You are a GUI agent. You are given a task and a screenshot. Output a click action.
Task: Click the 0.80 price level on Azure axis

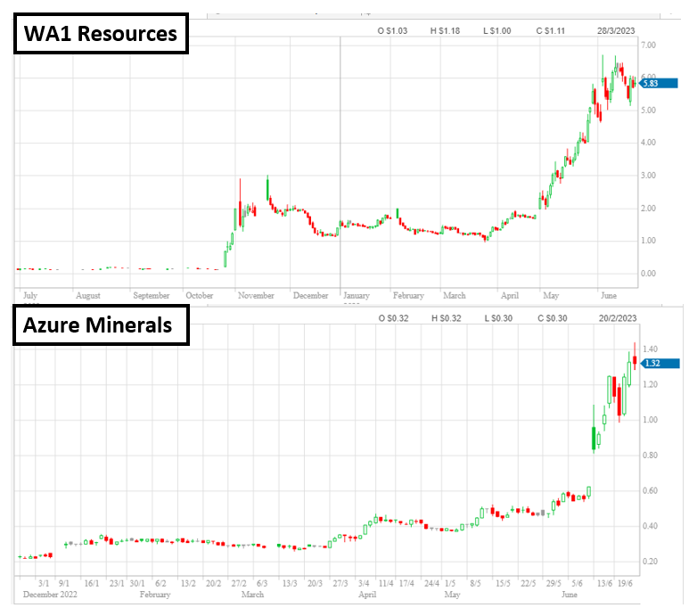(x=650, y=456)
